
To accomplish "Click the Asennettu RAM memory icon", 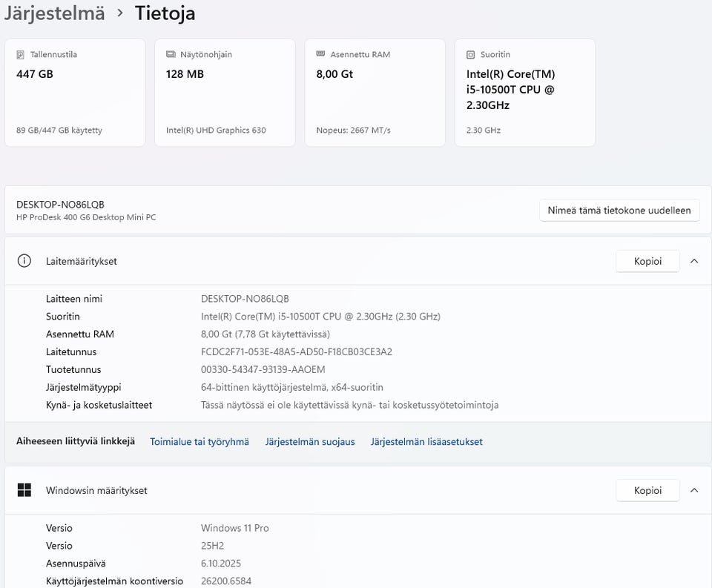I will [x=320, y=55].
